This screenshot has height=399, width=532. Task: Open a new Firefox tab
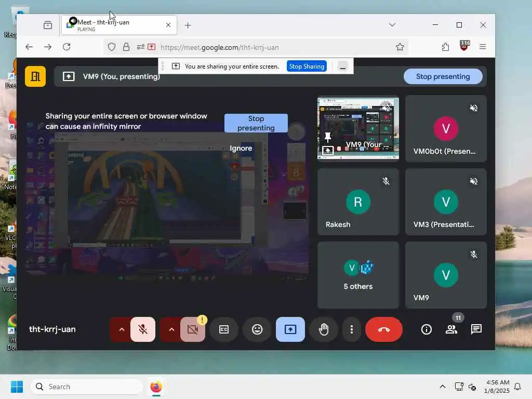(x=188, y=25)
